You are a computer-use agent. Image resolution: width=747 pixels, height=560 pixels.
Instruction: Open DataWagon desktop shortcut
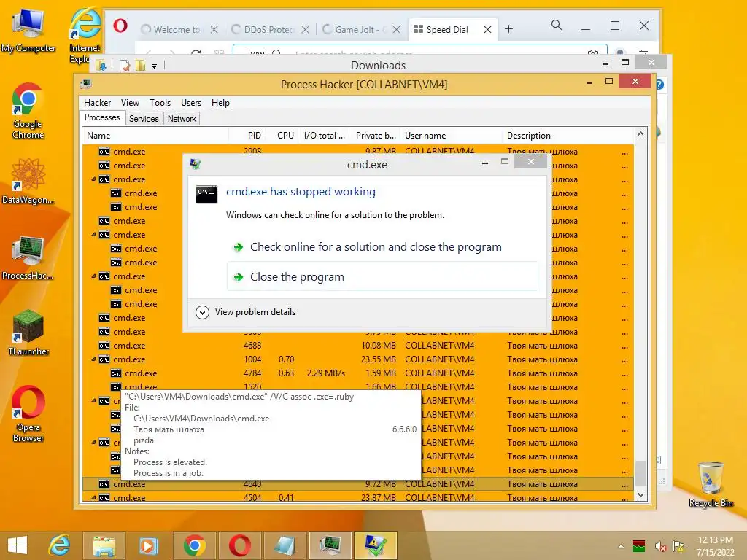pos(28,181)
